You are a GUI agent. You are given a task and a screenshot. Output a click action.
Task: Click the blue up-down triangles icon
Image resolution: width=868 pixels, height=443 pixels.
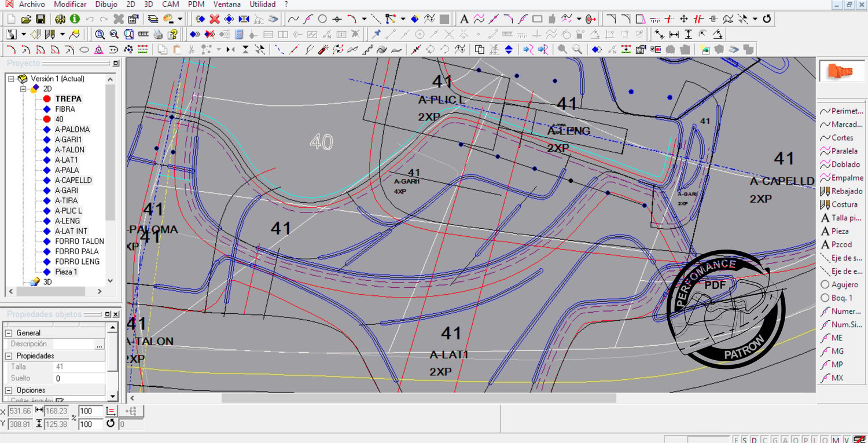point(509,49)
